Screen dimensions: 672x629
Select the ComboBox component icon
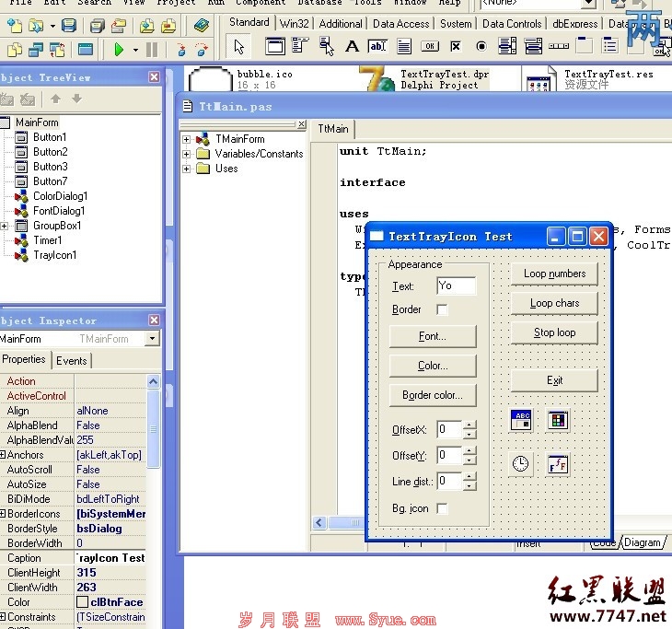533,46
